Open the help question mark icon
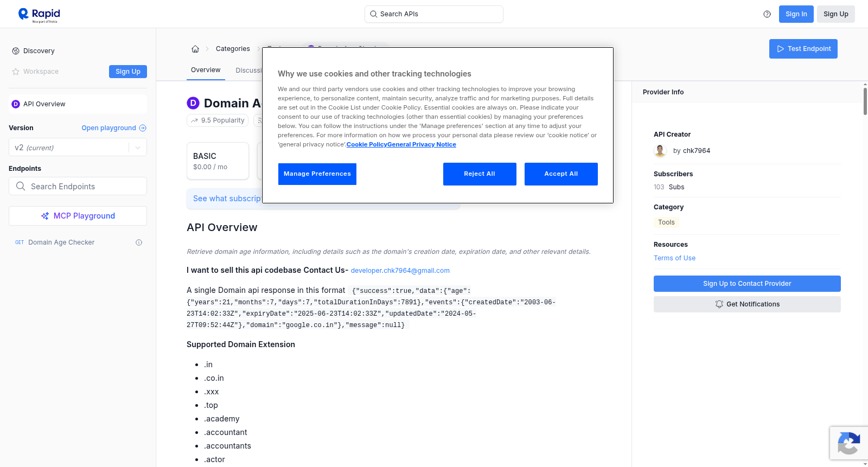868x467 pixels. point(767,14)
